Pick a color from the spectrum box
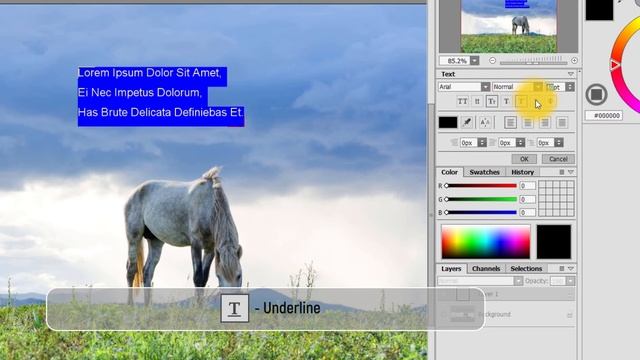Viewport: 640px width, 360px height. click(486, 242)
